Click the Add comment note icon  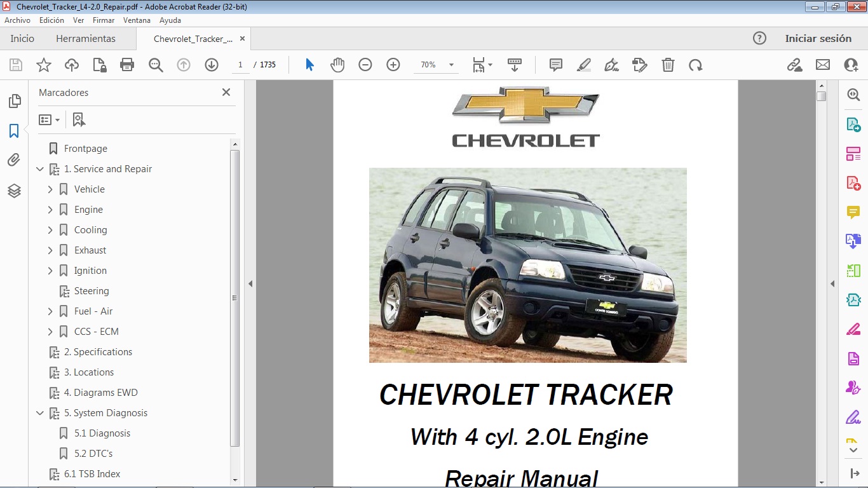click(556, 65)
